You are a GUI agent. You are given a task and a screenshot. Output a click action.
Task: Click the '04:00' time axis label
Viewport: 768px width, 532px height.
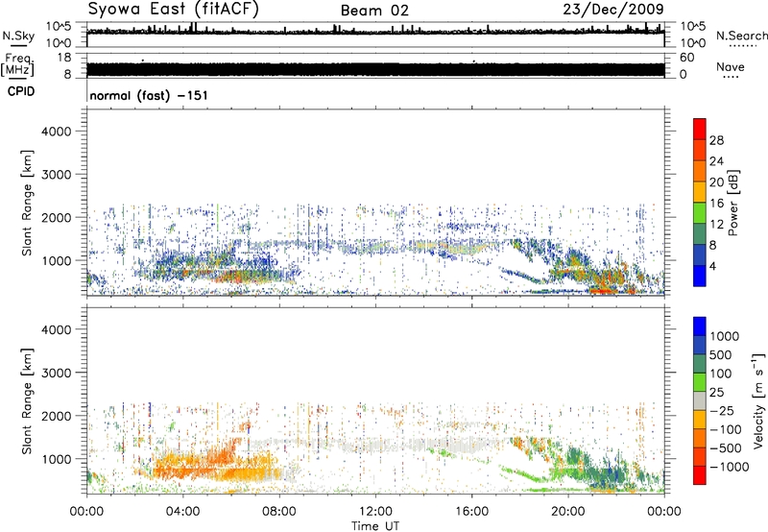tap(182, 512)
